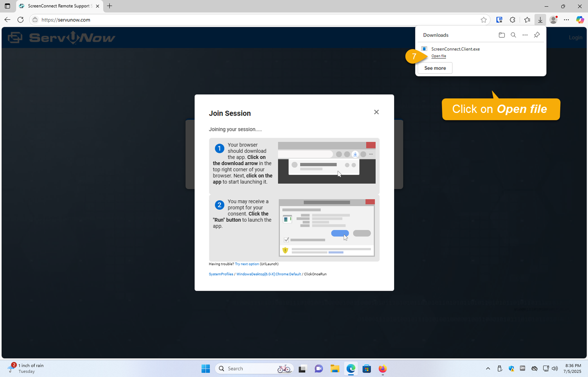
Task: Reload the page with refresh icon
Action: (x=20, y=20)
